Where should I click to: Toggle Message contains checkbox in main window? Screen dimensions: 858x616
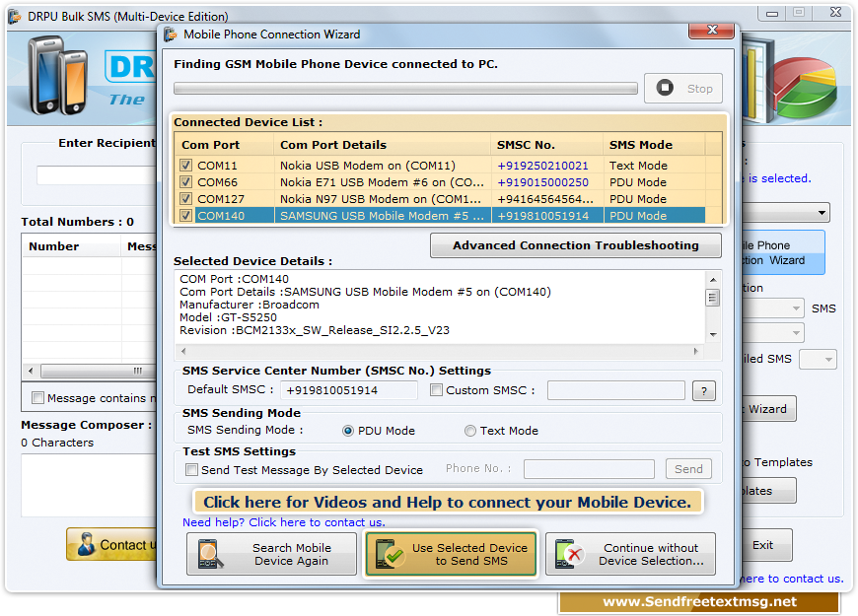pos(37,398)
